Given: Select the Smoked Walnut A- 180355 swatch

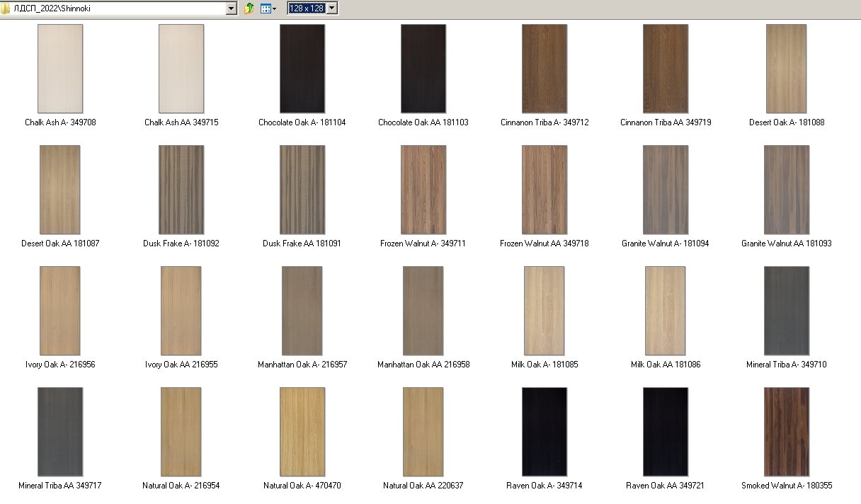Looking at the screenshot, I should coord(787,432).
